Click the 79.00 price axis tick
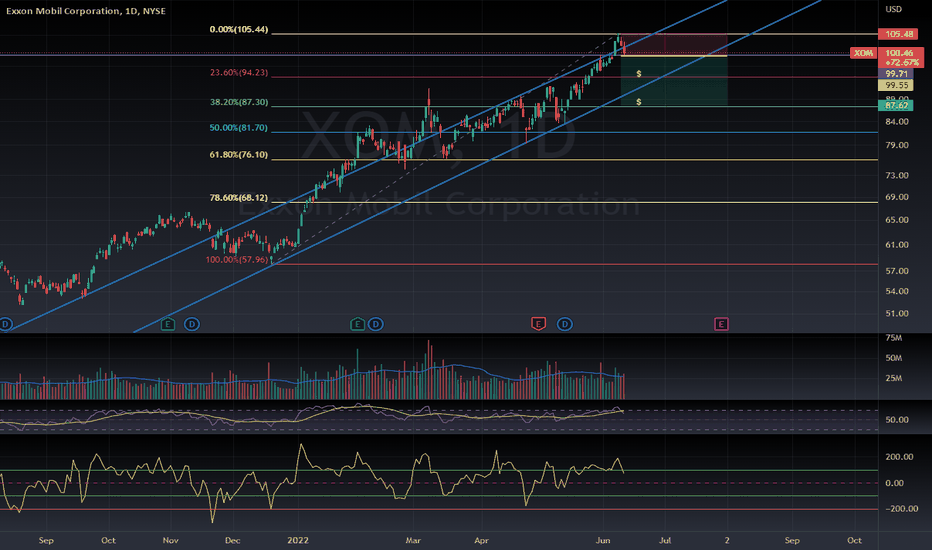Viewport: 932px width, 550px height. (897, 145)
